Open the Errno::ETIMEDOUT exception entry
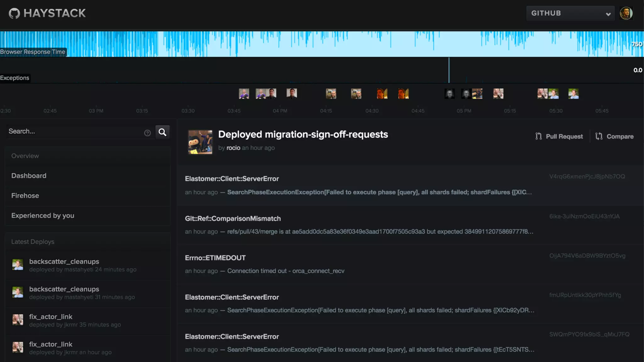 coord(215,258)
